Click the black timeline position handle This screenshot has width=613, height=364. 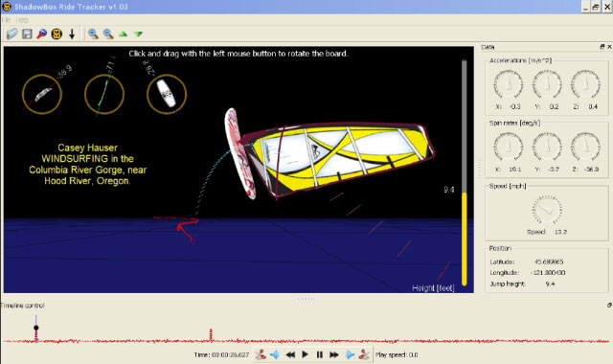[x=36, y=328]
